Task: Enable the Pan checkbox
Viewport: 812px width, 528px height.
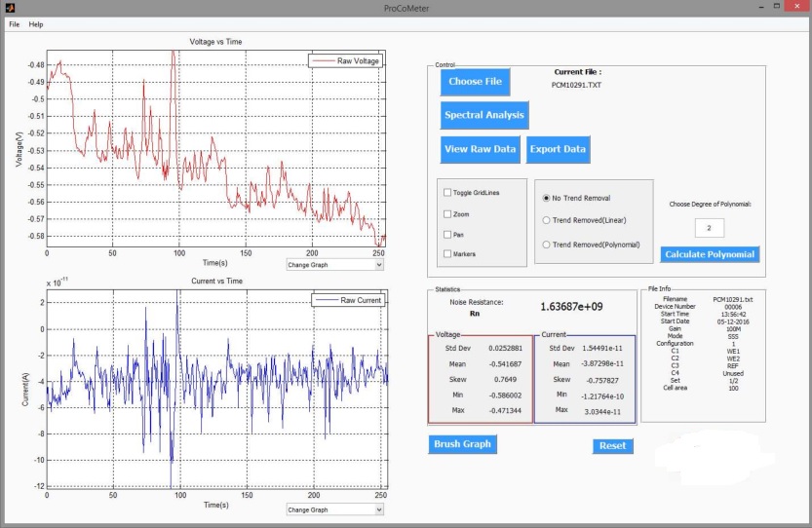Action: [x=447, y=235]
